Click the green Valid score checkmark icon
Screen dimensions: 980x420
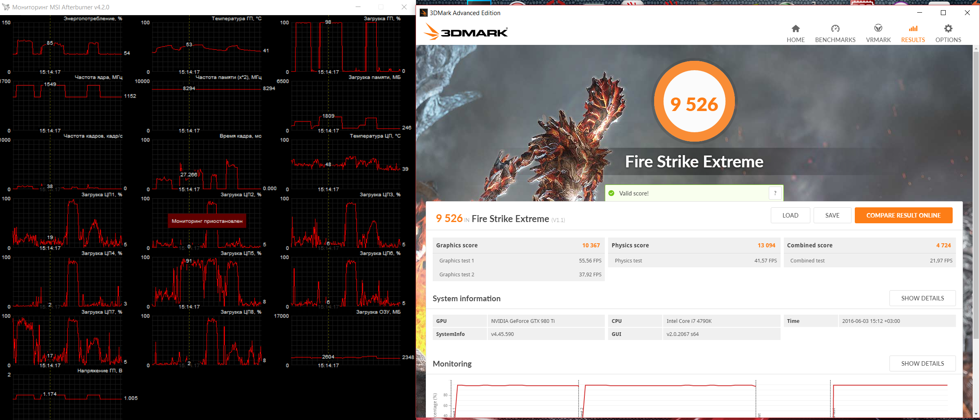coord(611,193)
